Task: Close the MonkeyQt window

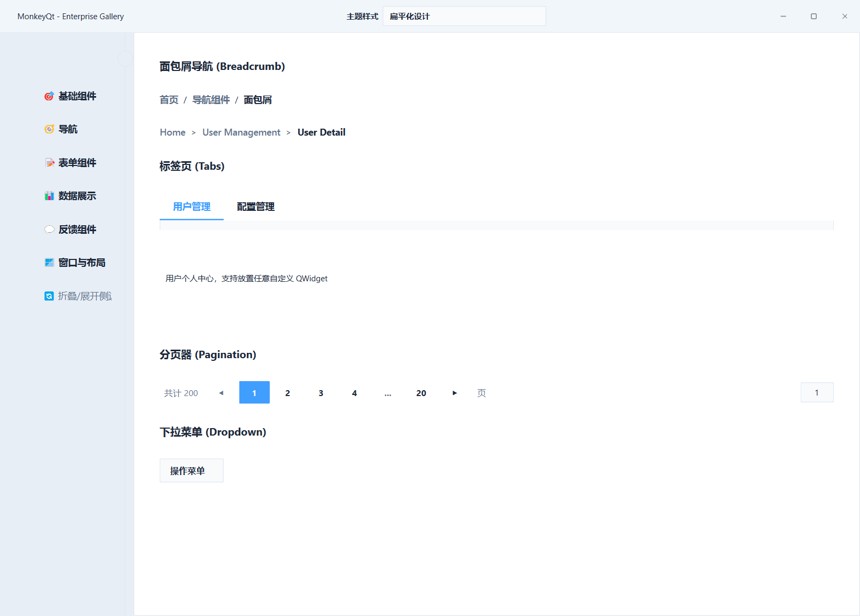Action: pyautogui.click(x=845, y=16)
